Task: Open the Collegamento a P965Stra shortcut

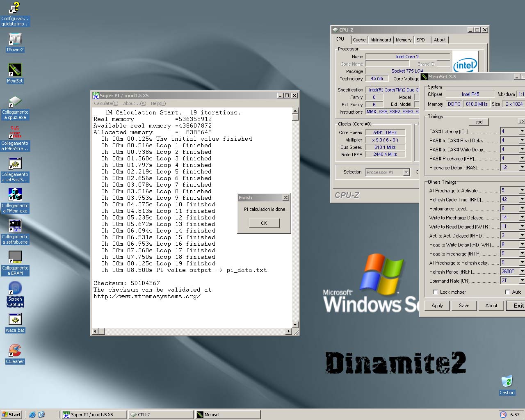Action: (x=15, y=139)
